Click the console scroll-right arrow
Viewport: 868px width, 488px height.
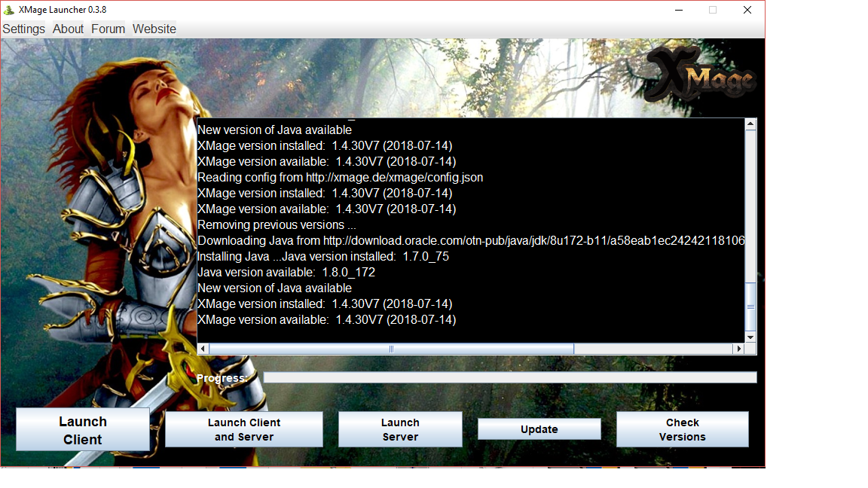coord(738,349)
